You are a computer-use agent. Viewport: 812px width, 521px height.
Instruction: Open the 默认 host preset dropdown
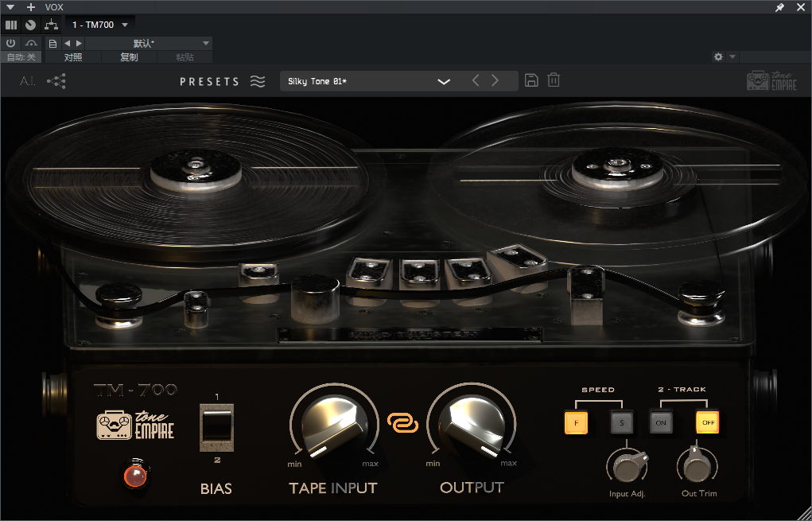point(148,44)
